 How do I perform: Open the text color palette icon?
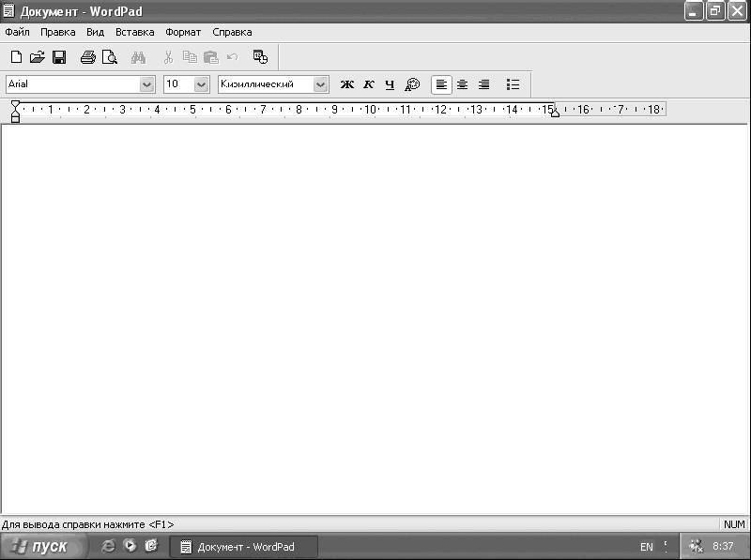412,84
